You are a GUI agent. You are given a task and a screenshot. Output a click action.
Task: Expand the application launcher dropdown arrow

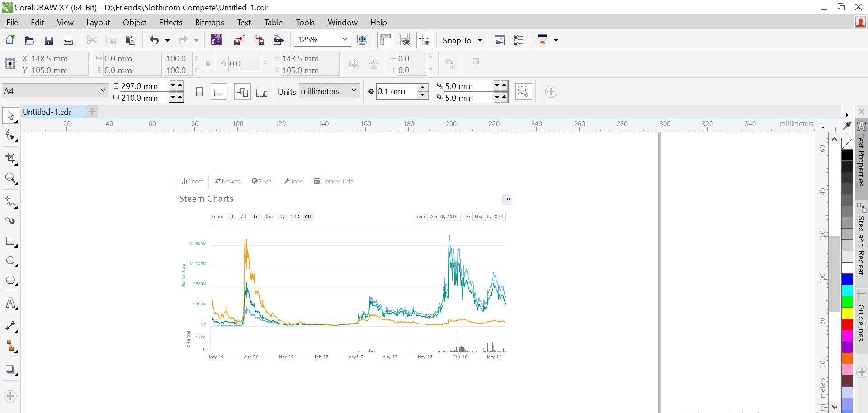click(x=556, y=40)
